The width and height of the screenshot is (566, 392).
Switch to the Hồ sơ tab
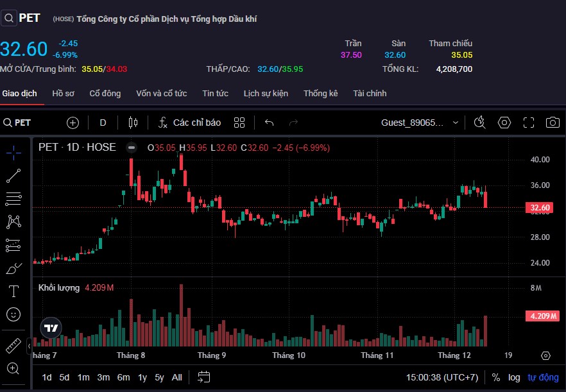(63, 93)
